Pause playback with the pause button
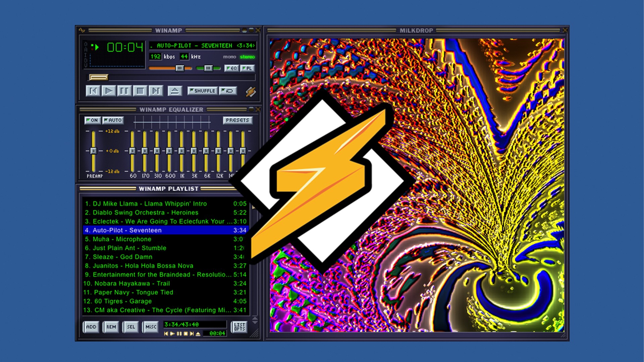 click(124, 91)
